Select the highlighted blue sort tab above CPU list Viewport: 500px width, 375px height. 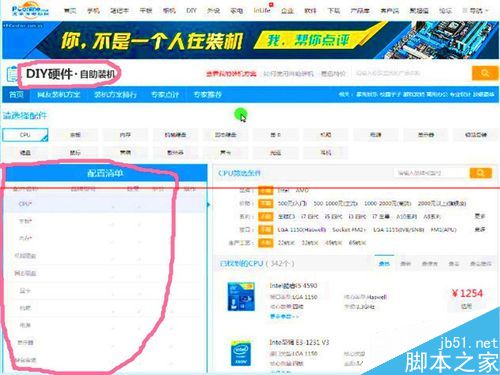[384, 263]
